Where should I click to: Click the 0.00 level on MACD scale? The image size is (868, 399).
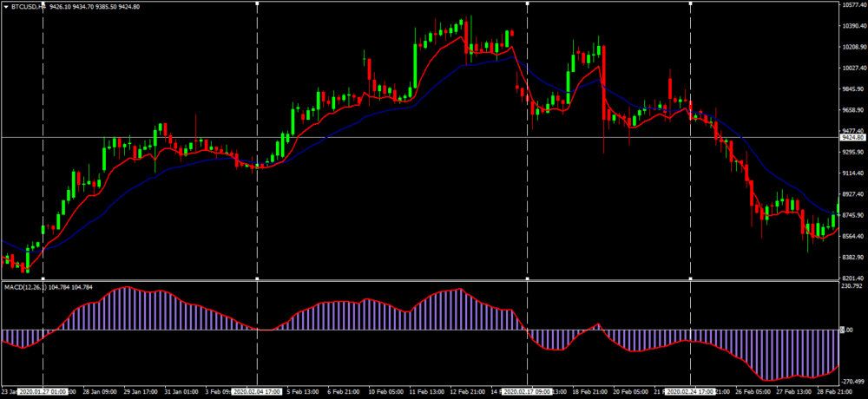click(851, 330)
